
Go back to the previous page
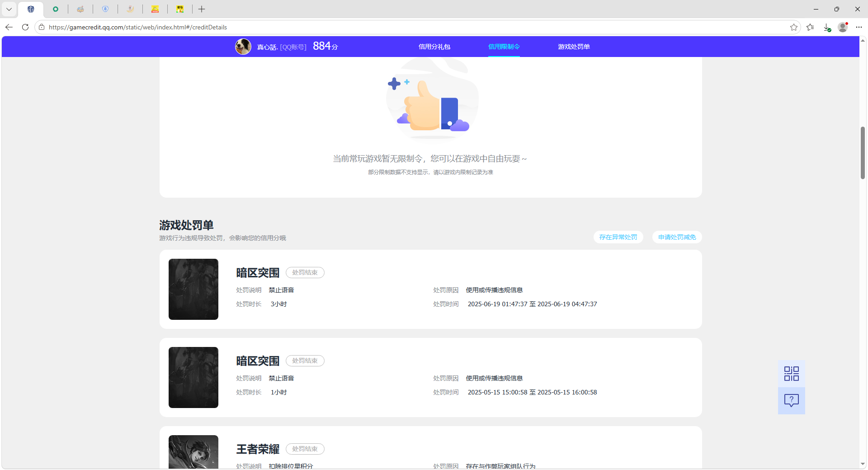point(9,27)
